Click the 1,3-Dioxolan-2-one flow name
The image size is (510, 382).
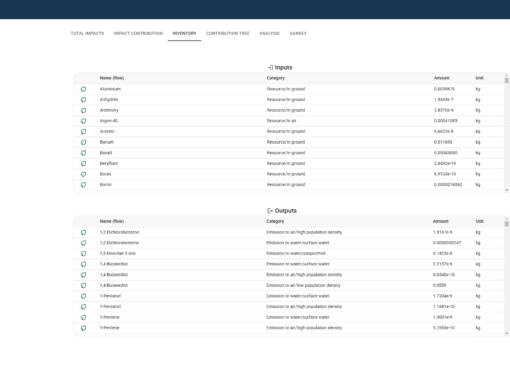pyautogui.click(x=118, y=254)
